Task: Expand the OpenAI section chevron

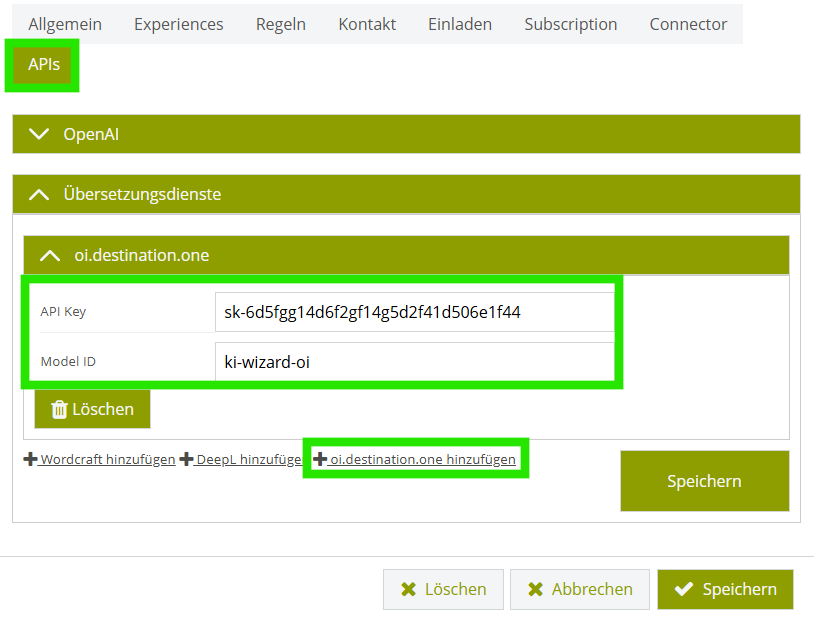Action: [x=39, y=134]
